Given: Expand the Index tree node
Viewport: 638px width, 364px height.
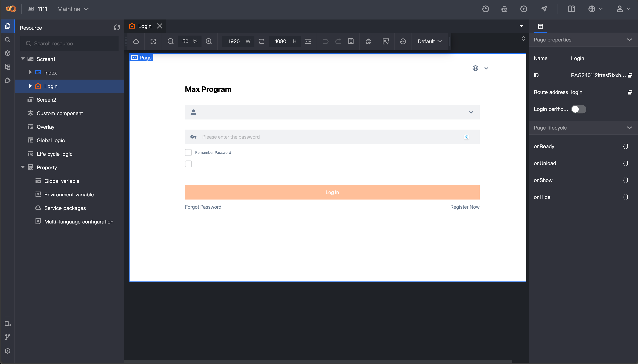Looking at the screenshot, I should coord(30,73).
